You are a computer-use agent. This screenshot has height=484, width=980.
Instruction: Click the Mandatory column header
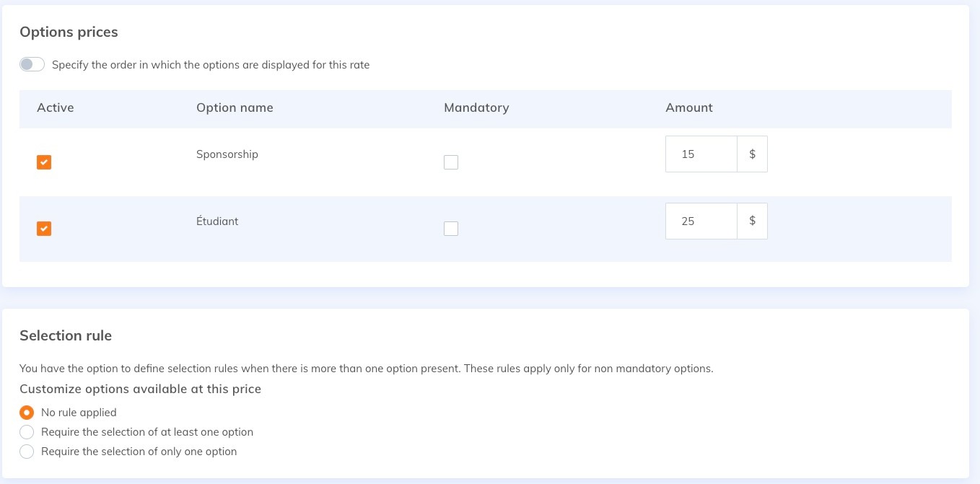point(476,107)
